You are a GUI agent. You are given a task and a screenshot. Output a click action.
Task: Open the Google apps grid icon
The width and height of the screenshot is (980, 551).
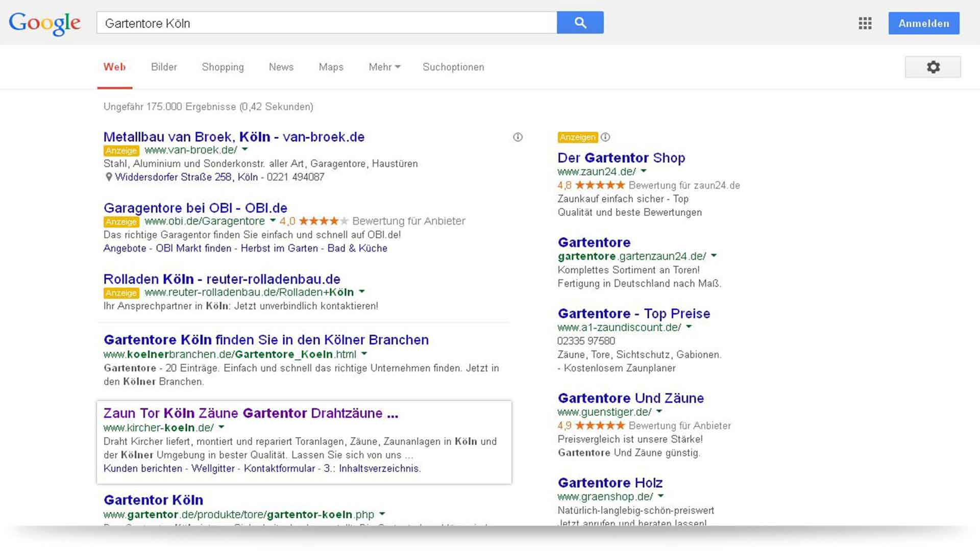(x=865, y=23)
